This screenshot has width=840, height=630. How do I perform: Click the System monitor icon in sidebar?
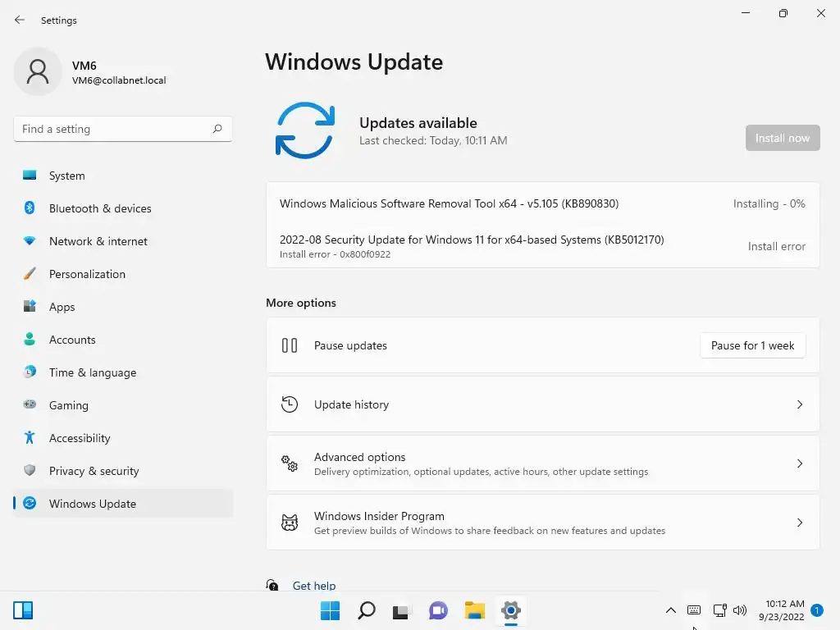(x=30, y=176)
